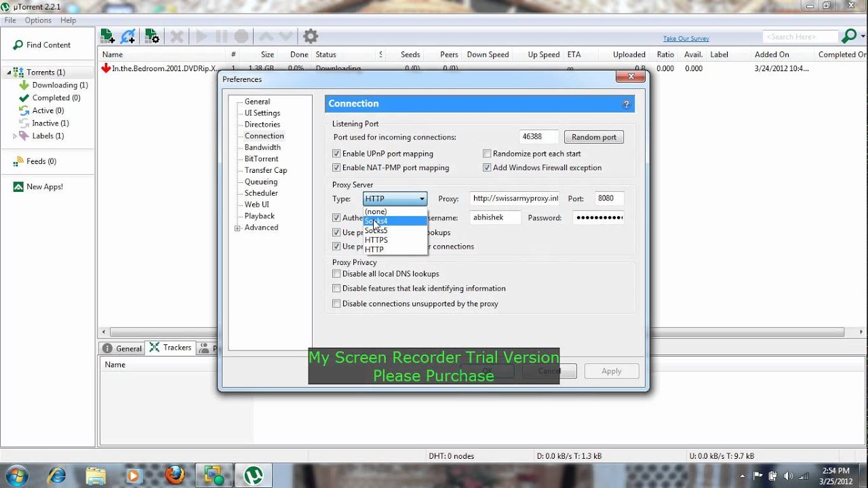Open the Options menu
This screenshot has width=868, height=488.
(38, 20)
